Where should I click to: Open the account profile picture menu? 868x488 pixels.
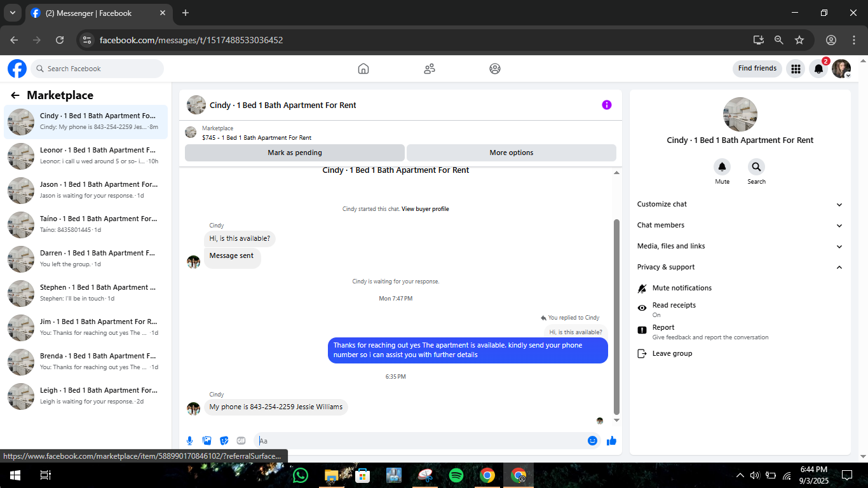pyautogui.click(x=841, y=69)
